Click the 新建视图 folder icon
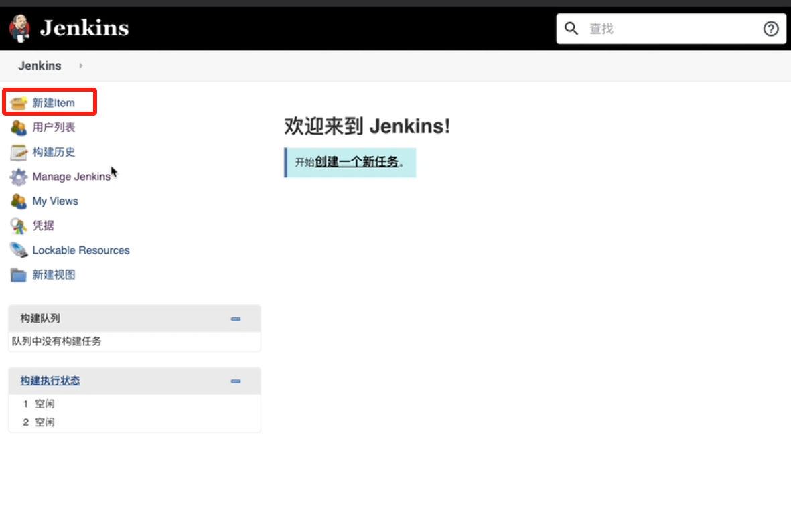Viewport: 791px width, 532px height. point(19,274)
